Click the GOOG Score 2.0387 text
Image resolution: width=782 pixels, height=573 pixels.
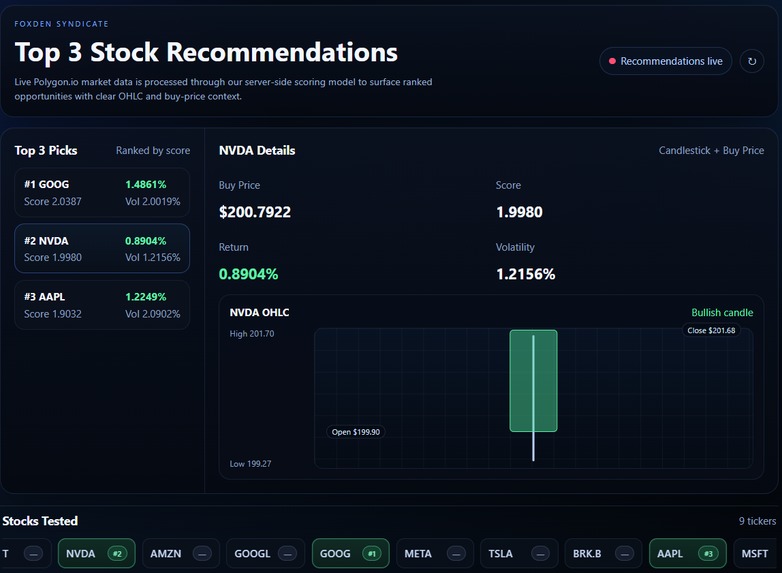(53, 201)
